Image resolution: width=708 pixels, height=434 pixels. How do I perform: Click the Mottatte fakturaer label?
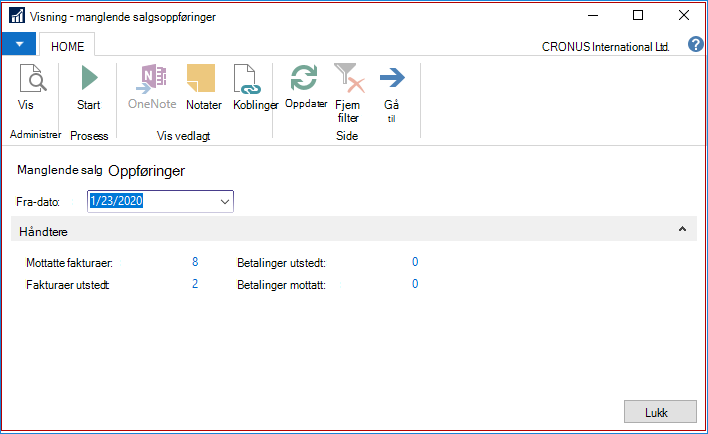69,263
